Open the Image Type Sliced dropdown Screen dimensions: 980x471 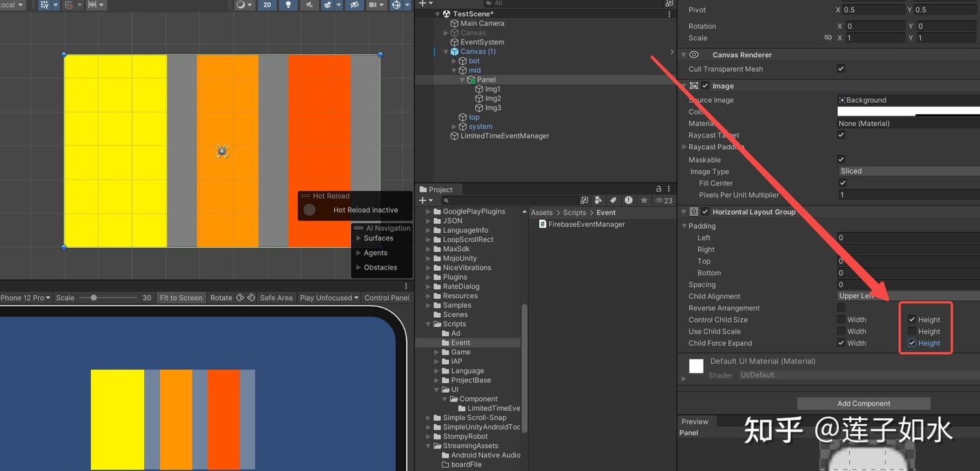[909, 171]
